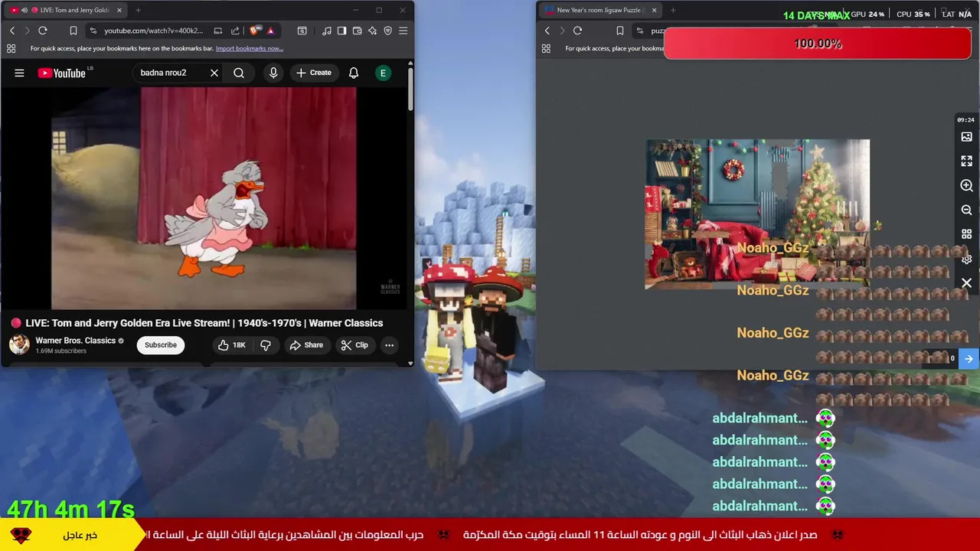The height and width of the screenshot is (551, 980).
Task: Go to YouTube home via logo
Action: [62, 73]
